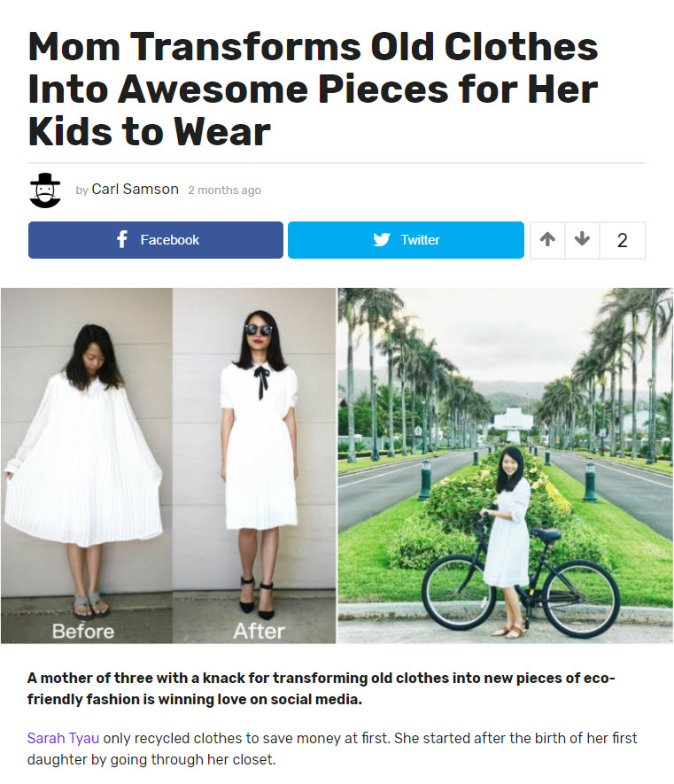Open the author's hat-and-mustache avatar

pos(45,190)
